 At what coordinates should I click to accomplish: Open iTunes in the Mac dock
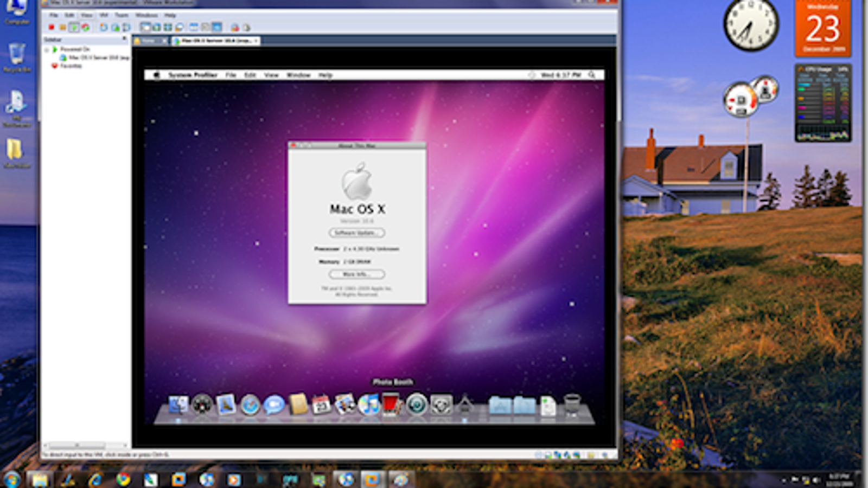coord(369,404)
